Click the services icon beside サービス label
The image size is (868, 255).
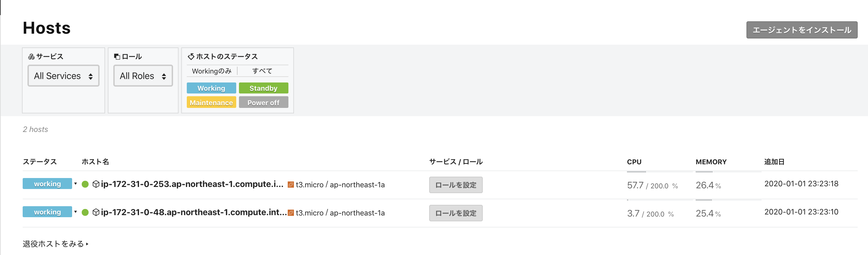click(31, 57)
